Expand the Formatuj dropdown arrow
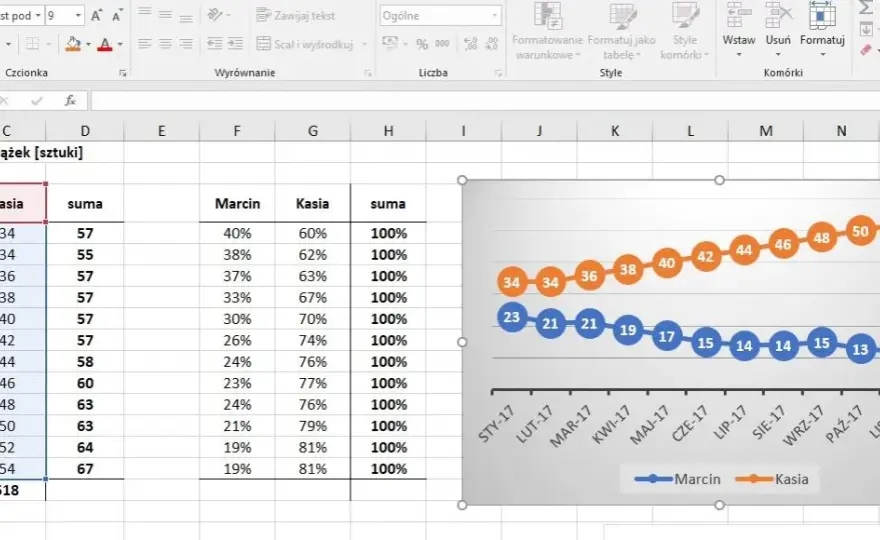Screen dimensions: 880x540 (x=822, y=54)
